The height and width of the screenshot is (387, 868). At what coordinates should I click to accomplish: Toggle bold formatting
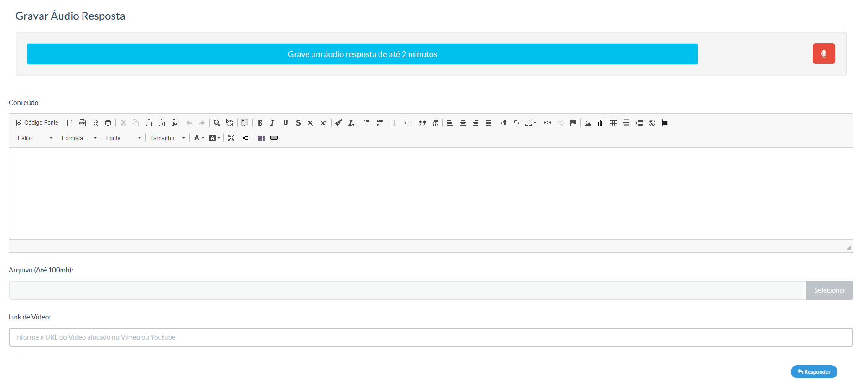(260, 123)
